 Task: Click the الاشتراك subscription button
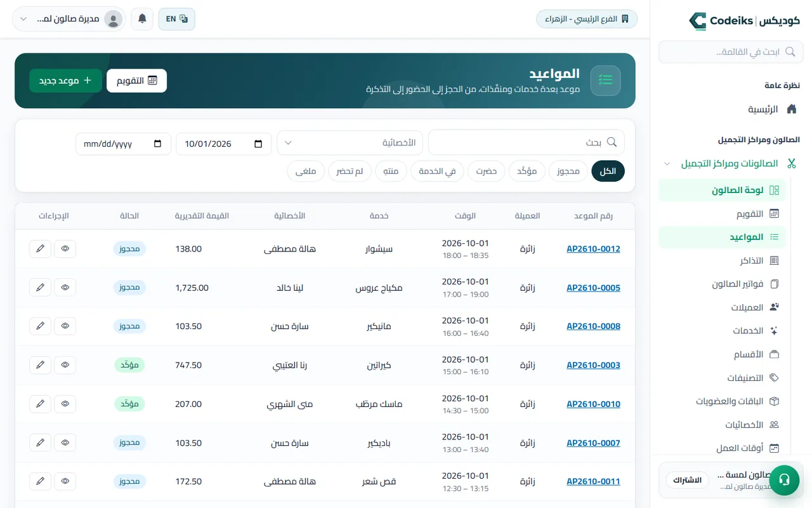pyautogui.click(x=687, y=480)
